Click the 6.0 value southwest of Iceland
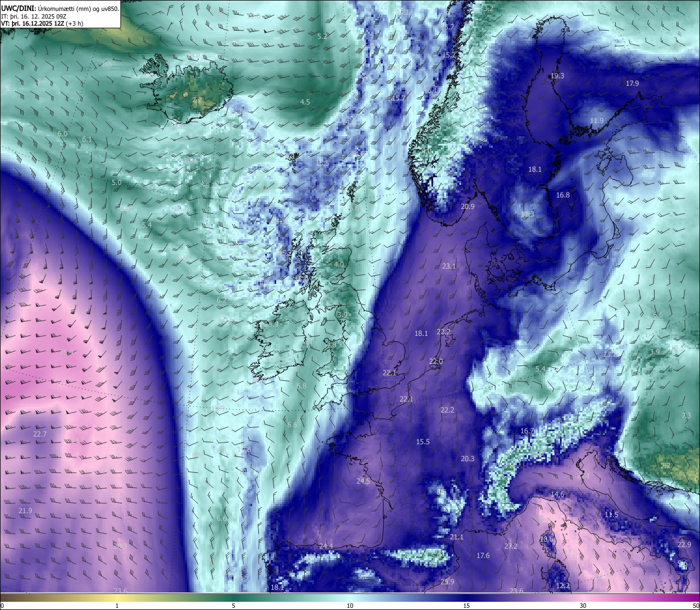 [x=62, y=134]
